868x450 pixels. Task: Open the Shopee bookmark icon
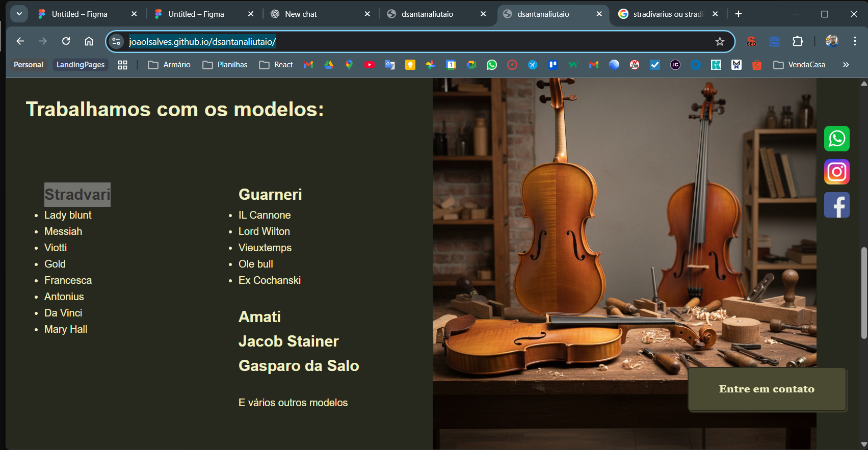[x=757, y=65]
